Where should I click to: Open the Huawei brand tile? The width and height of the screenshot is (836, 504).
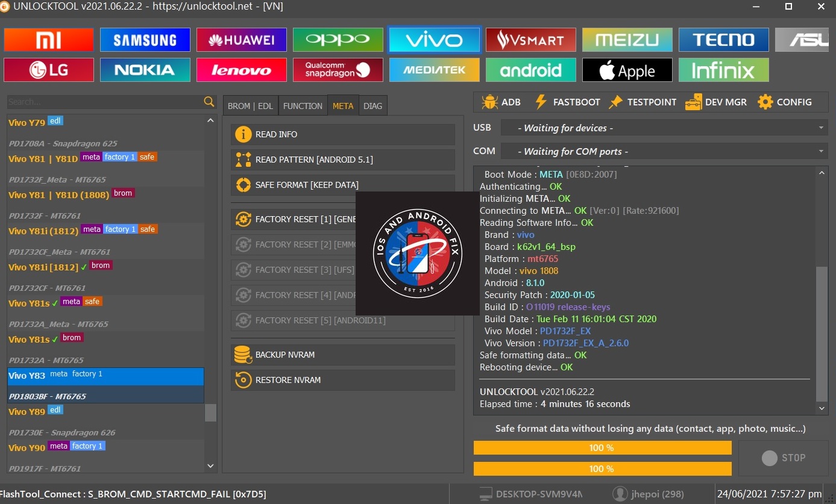(242, 40)
